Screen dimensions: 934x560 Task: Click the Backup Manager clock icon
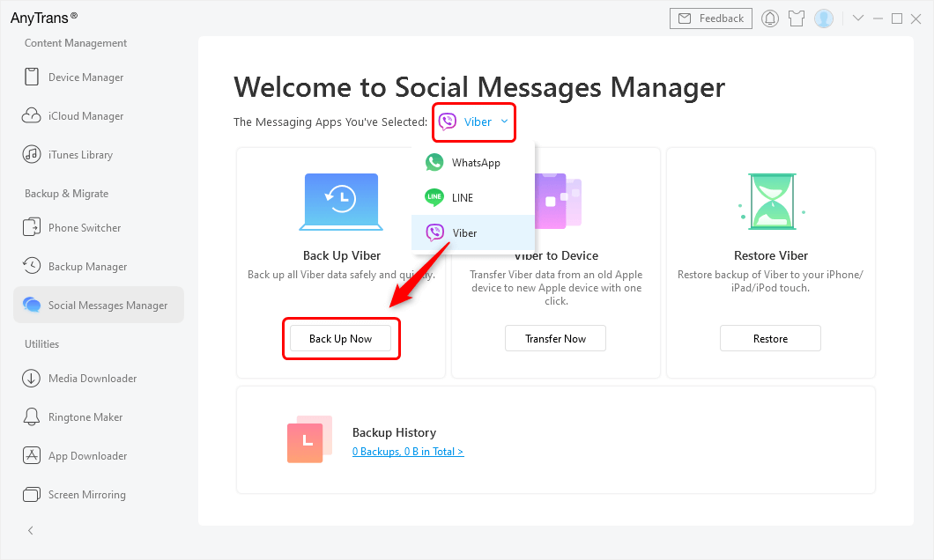(x=32, y=265)
